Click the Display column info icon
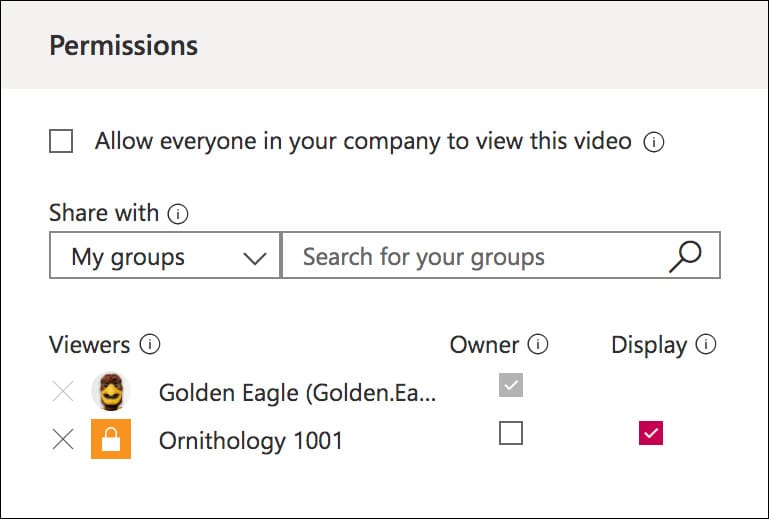769x519 pixels. tap(706, 345)
